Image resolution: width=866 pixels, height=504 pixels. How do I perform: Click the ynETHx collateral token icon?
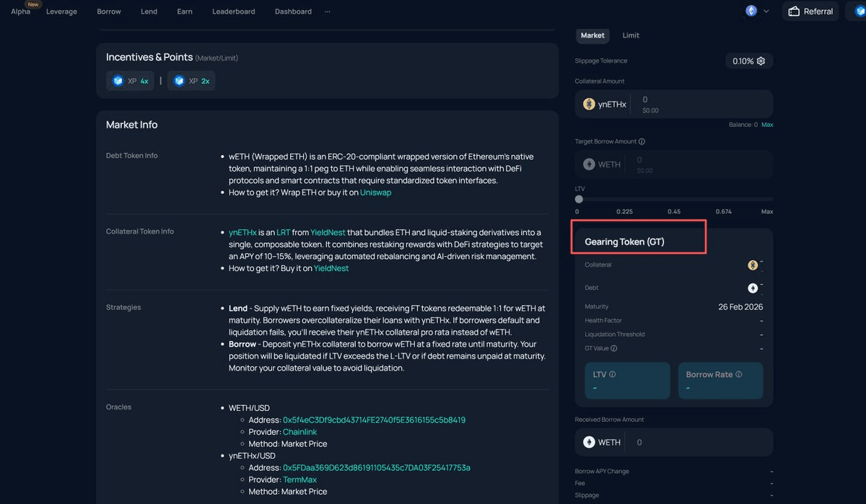tap(589, 105)
